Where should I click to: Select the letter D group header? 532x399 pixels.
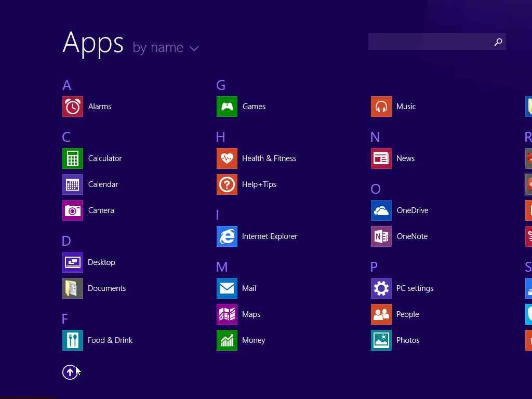(x=66, y=241)
